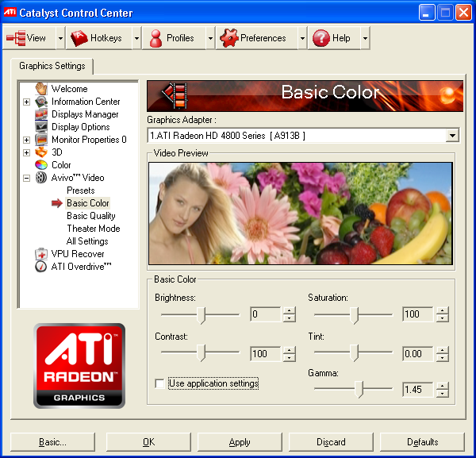Click the Brightness slider handle
Screen dimensions: 476x458
tap(201, 315)
